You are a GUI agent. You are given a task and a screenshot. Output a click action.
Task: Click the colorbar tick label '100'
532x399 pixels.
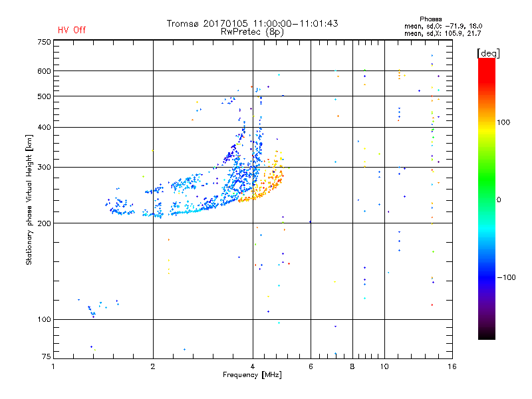503,122
